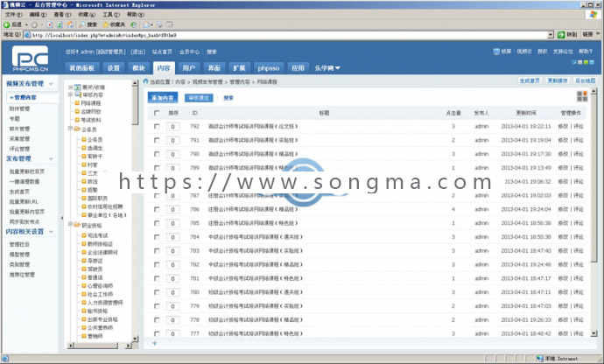604x364 pixels.
Task: Click the IE Print icon in toolbar
Action: pyautogui.click(x=159, y=24)
